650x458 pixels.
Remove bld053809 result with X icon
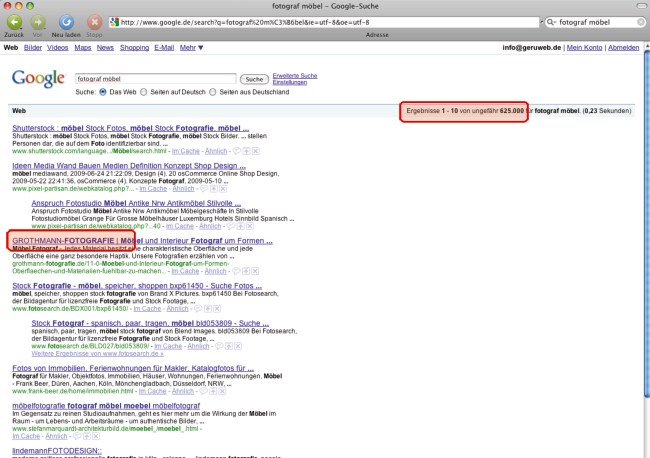coord(238,346)
